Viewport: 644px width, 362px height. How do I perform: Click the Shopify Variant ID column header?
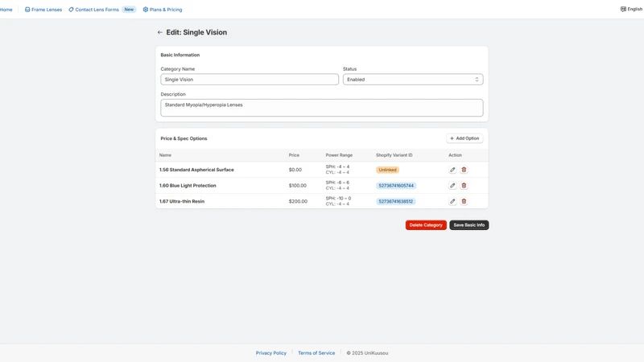(394, 155)
